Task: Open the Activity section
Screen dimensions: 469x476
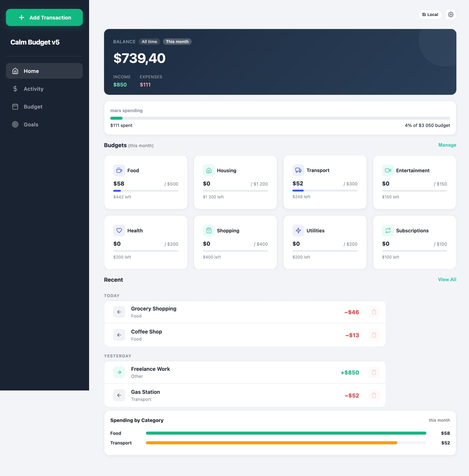Action: (33, 89)
